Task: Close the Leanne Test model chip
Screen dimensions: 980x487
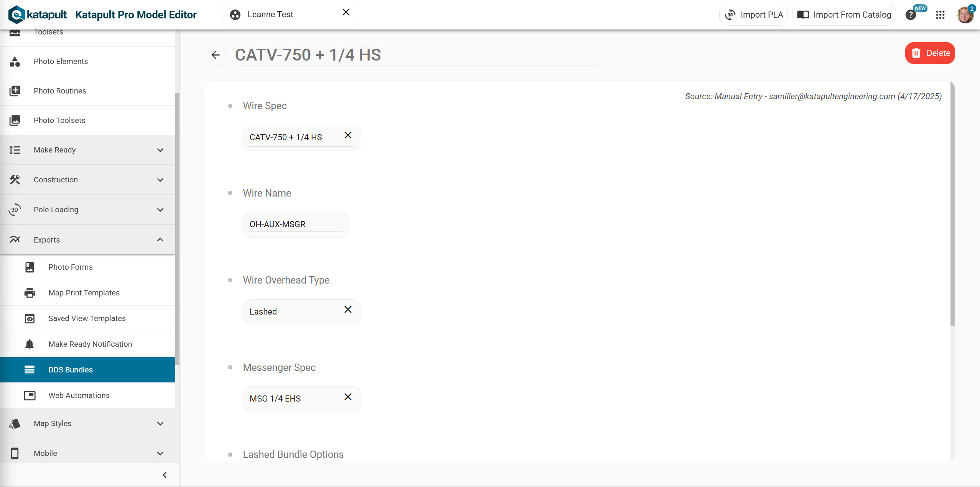Action: pyautogui.click(x=346, y=12)
